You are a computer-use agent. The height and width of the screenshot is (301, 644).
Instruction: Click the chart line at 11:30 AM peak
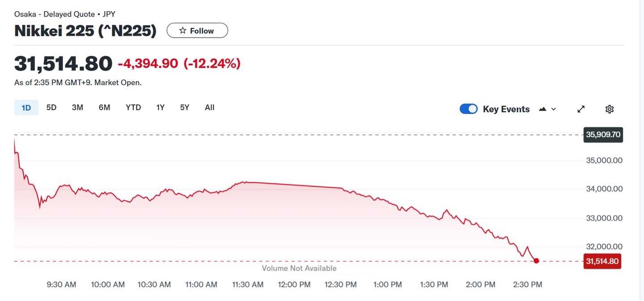(244, 182)
